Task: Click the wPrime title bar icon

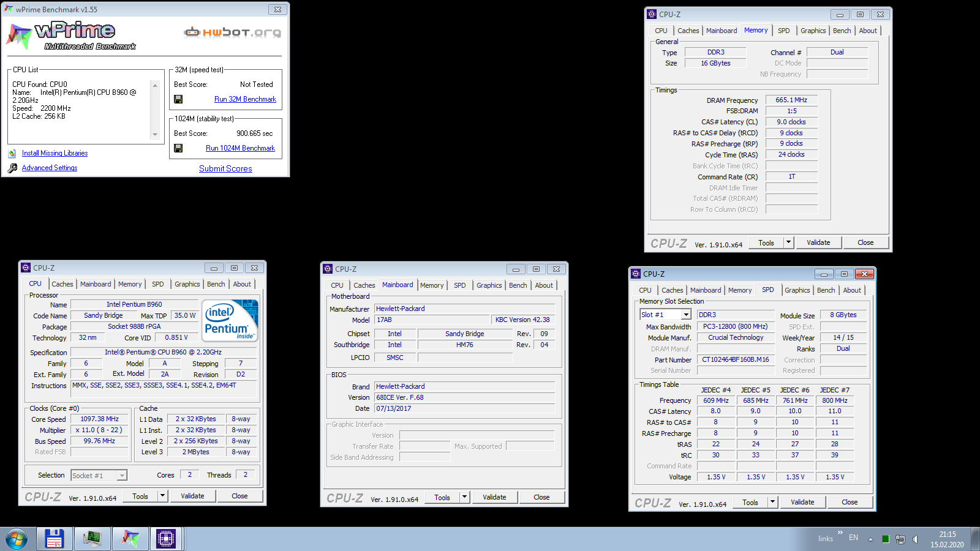Action: [x=8, y=9]
